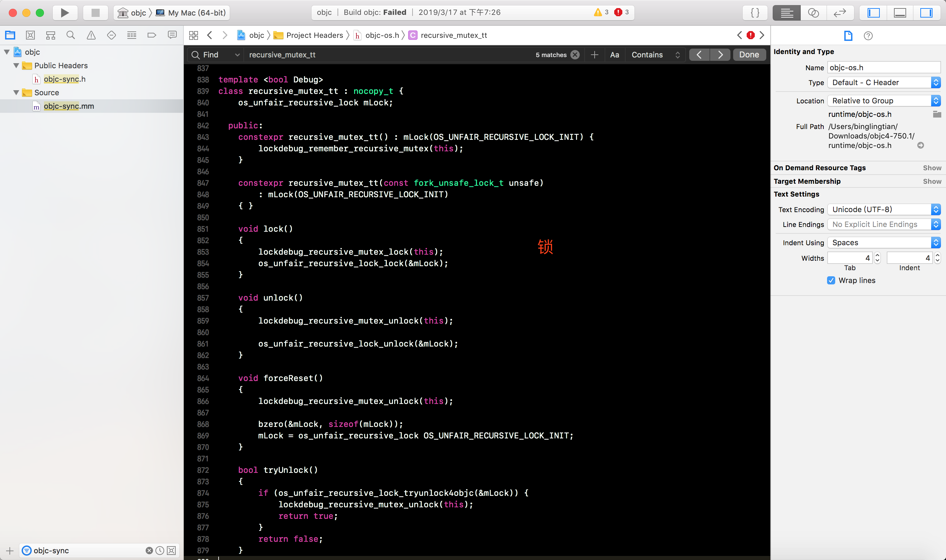Open the Location Relative to Group dropdown
Image resolution: width=946 pixels, height=560 pixels.
pyautogui.click(x=884, y=101)
